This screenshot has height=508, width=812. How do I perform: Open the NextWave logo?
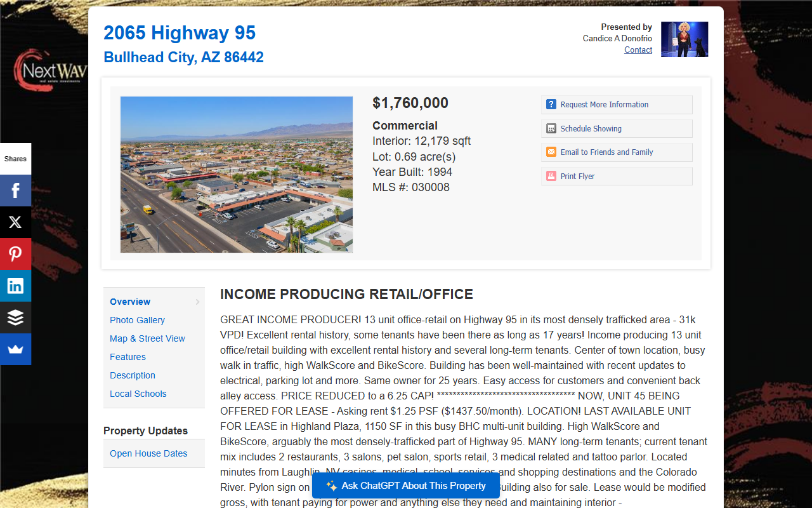point(51,70)
